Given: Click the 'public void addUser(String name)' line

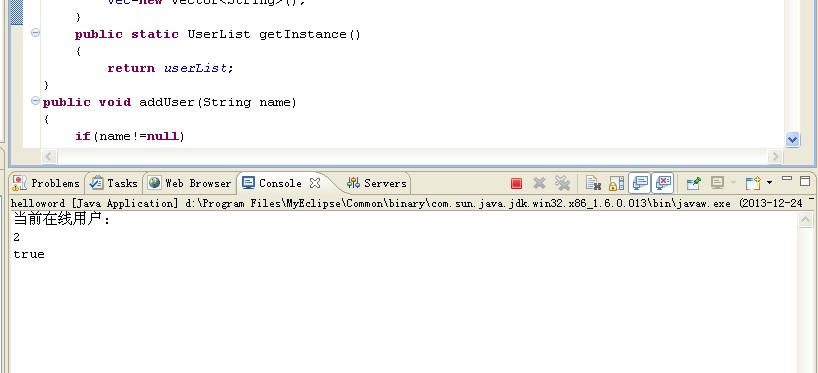Looking at the screenshot, I should 170,102.
